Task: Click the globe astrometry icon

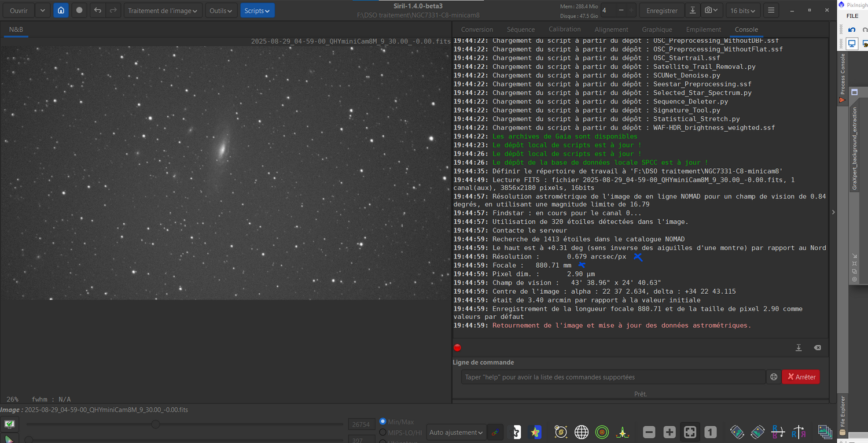Action: point(582,432)
